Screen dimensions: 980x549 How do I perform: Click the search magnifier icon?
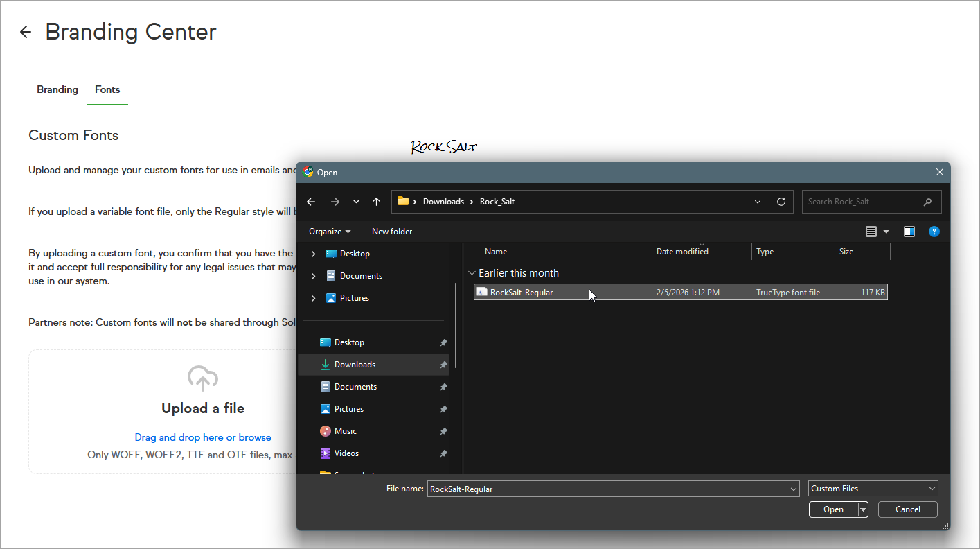pos(927,202)
